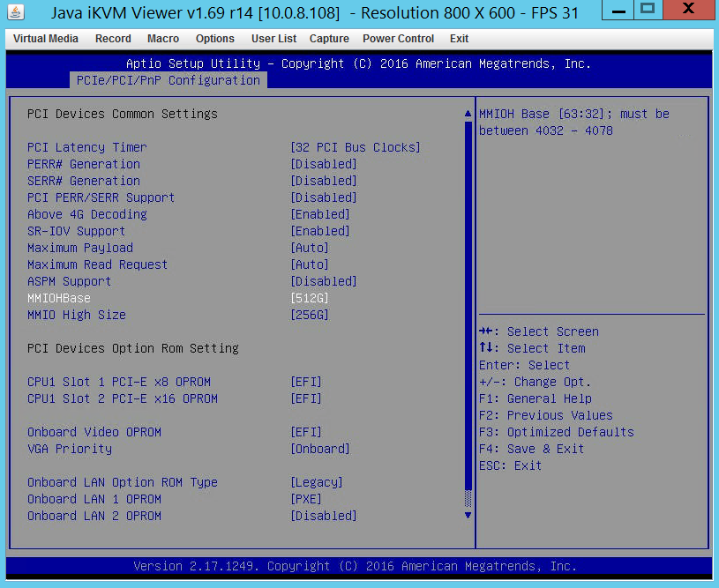Open the User List menu

[273, 39]
